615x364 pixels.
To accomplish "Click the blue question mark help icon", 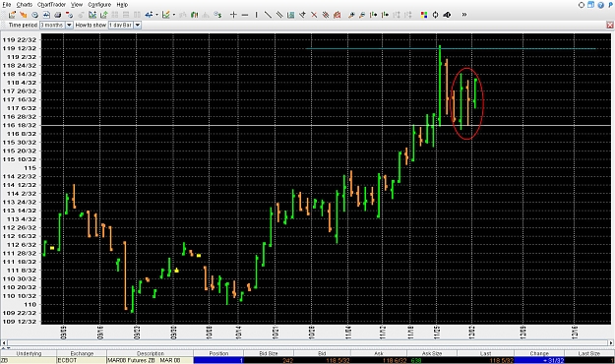I will pos(600,5).
